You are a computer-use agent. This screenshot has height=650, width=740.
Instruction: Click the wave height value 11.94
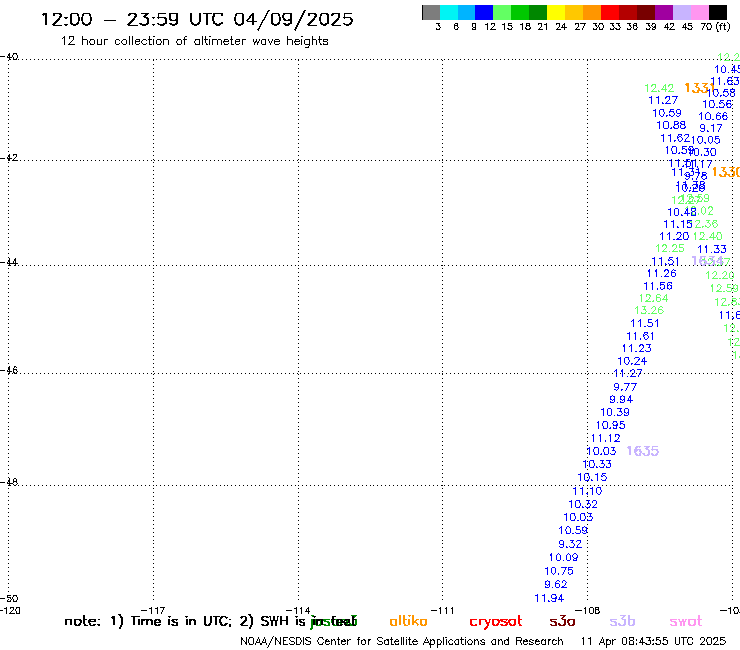pyautogui.click(x=549, y=599)
